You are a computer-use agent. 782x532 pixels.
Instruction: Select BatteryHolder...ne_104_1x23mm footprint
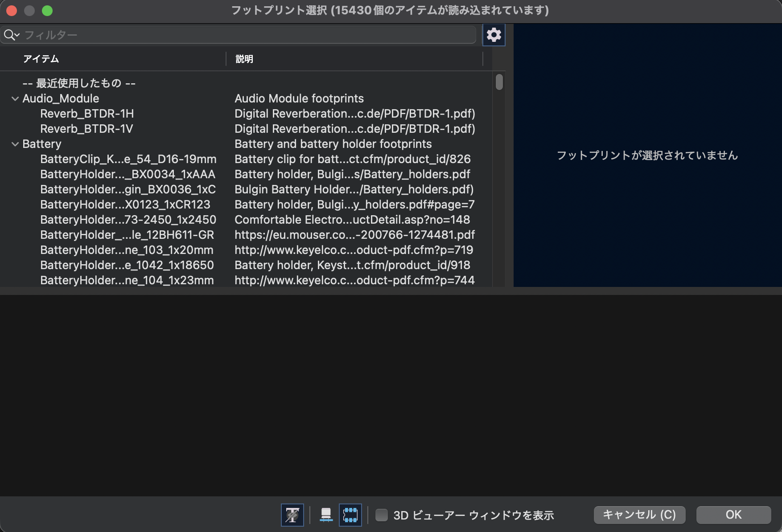(127, 280)
